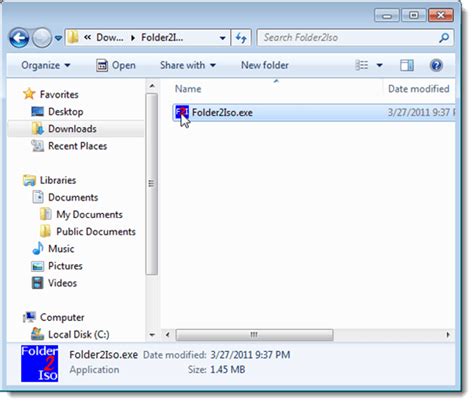Click the Videos filmstrip icon
The height and width of the screenshot is (404, 474).
pyautogui.click(x=37, y=283)
